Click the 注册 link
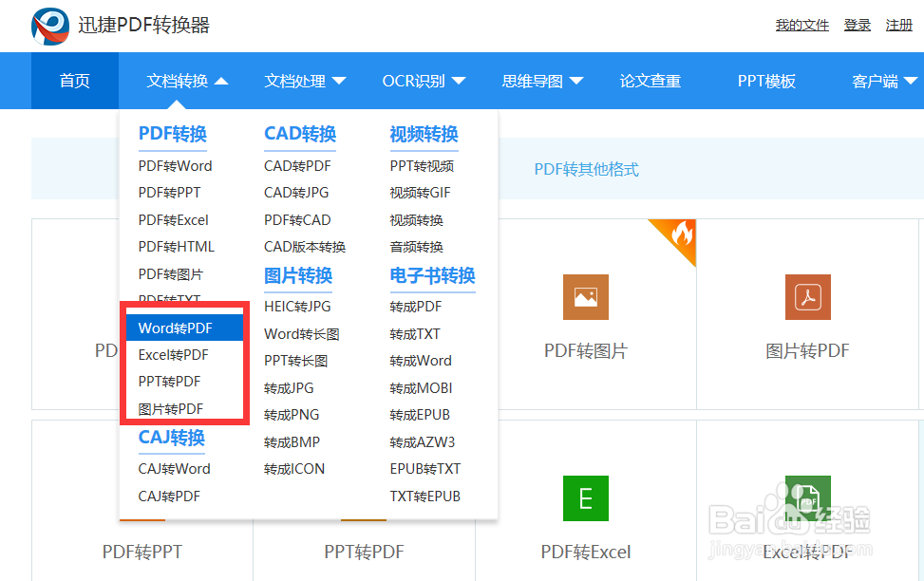The image size is (924, 581). [898, 25]
